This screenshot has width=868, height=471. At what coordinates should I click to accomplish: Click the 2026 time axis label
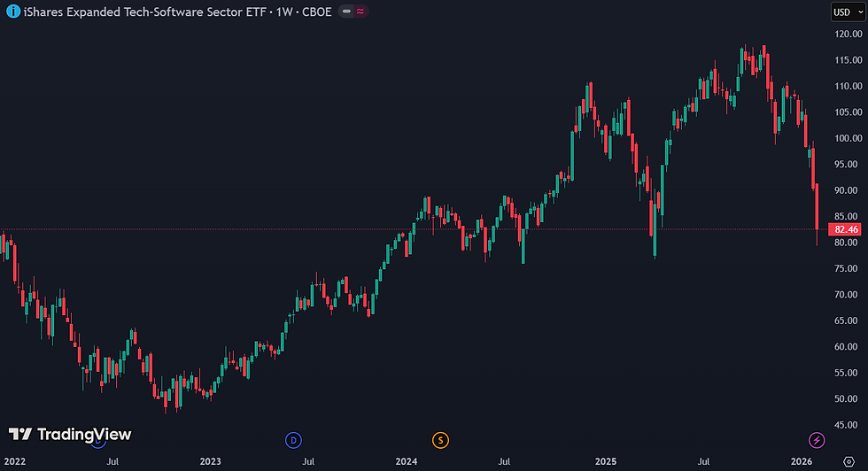[802, 461]
